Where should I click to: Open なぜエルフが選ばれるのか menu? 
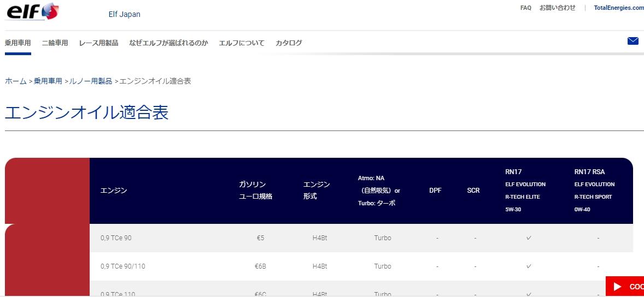click(168, 43)
